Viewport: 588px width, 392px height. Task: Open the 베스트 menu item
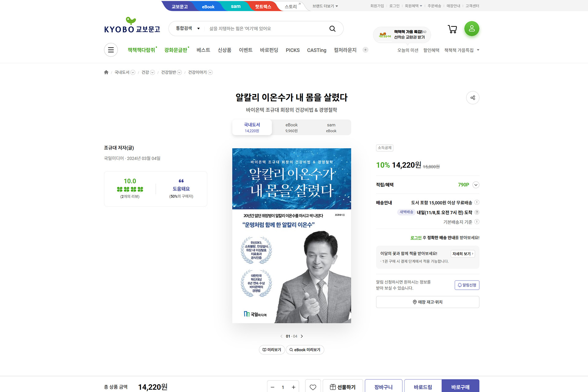click(203, 50)
